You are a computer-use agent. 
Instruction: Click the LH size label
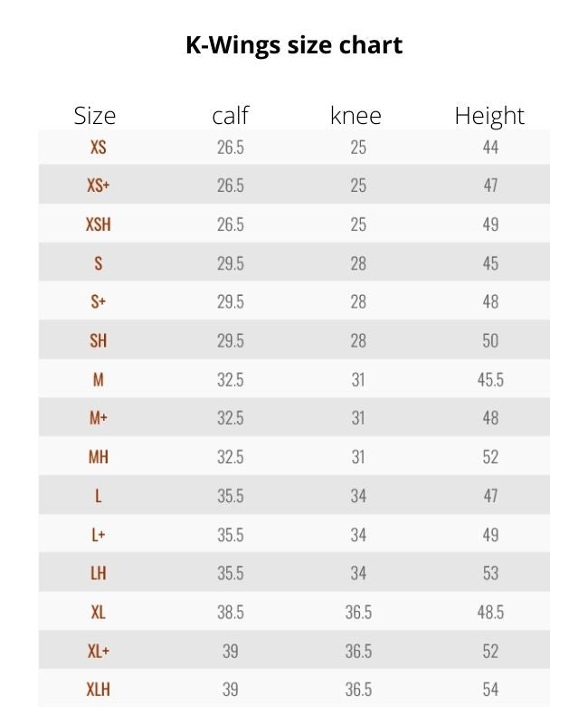tap(98, 574)
